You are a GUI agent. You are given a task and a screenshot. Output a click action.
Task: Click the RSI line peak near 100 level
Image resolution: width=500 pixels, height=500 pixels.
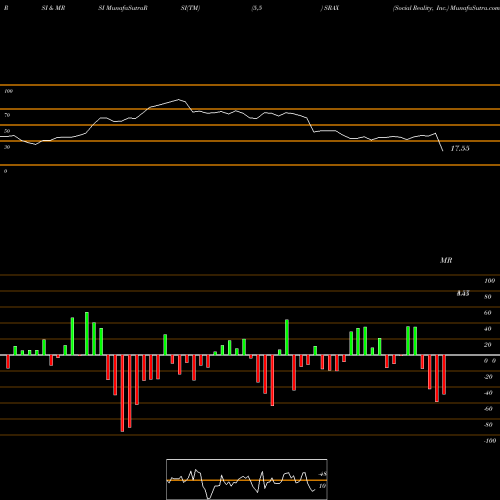coord(179,99)
